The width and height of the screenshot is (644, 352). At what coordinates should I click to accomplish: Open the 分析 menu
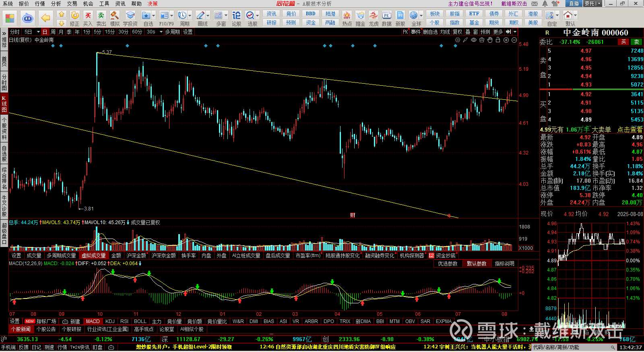(56, 4)
